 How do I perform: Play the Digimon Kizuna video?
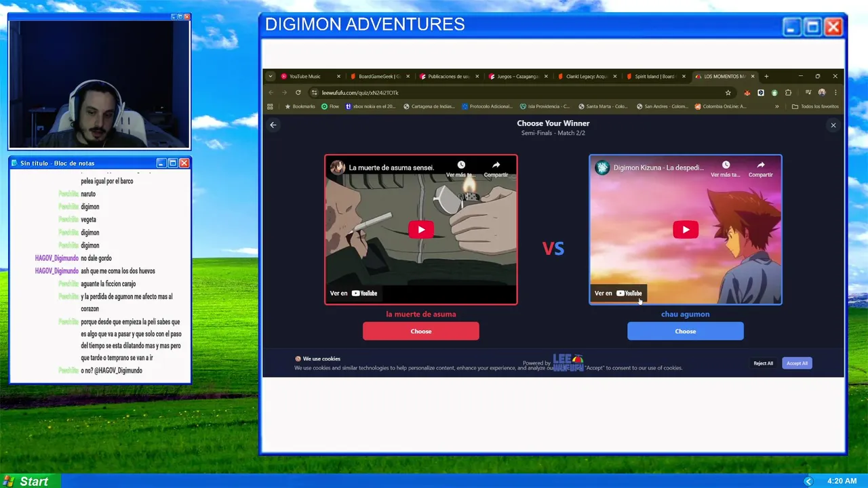click(x=685, y=230)
